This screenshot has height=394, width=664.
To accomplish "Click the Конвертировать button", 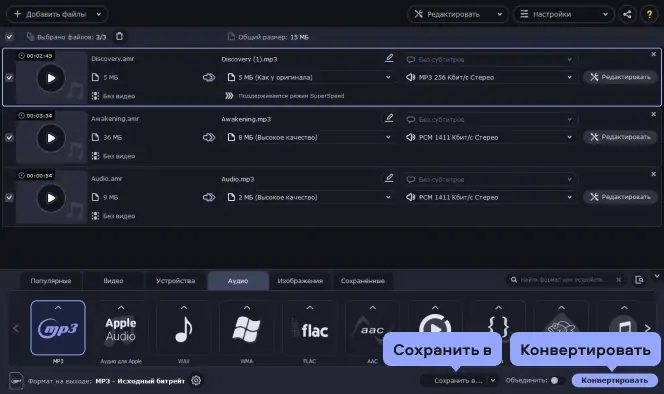I will pyautogui.click(x=614, y=380).
